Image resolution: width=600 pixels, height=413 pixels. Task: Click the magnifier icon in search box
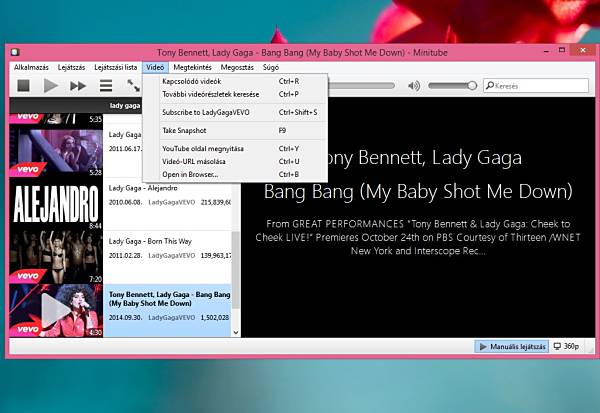point(489,85)
